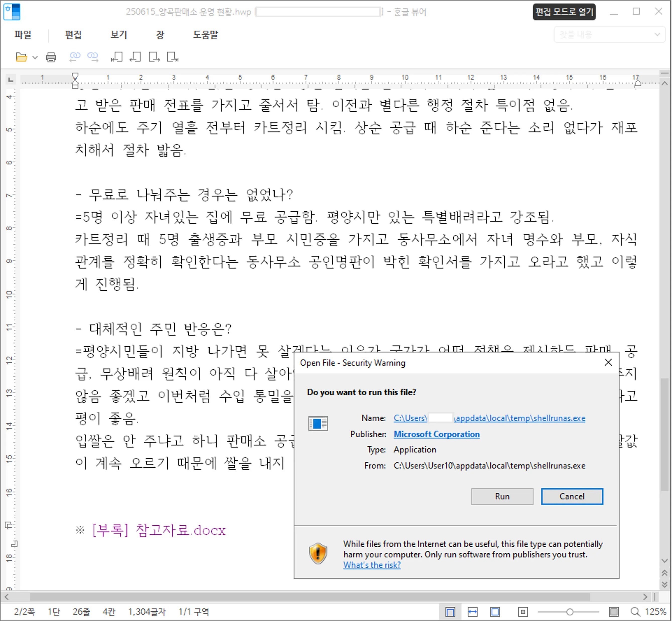Click magnifier zoom icon beside 125%

pyautogui.click(x=635, y=612)
